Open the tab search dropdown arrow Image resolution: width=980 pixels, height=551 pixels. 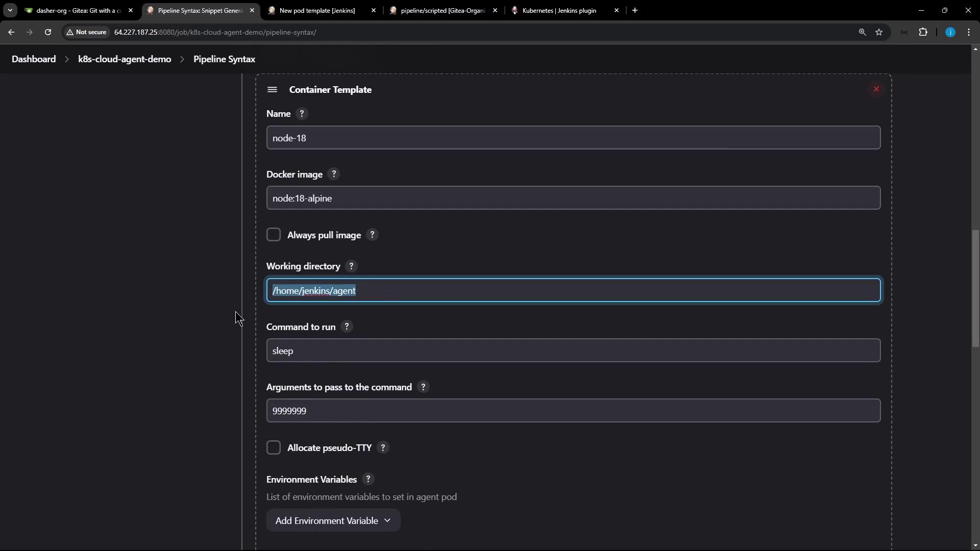click(x=10, y=10)
